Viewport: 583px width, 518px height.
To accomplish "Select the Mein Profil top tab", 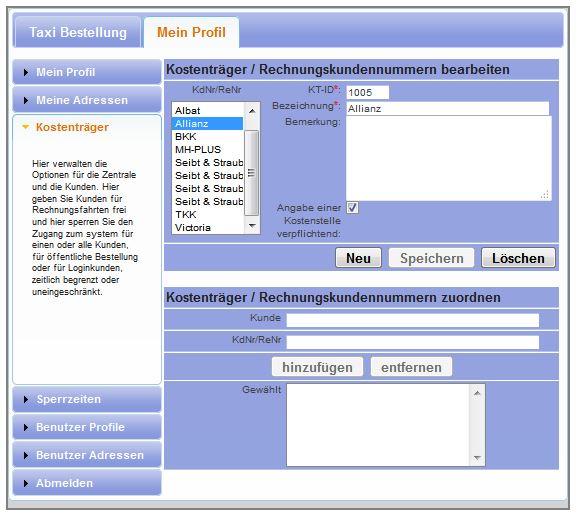I will click(x=191, y=32).
